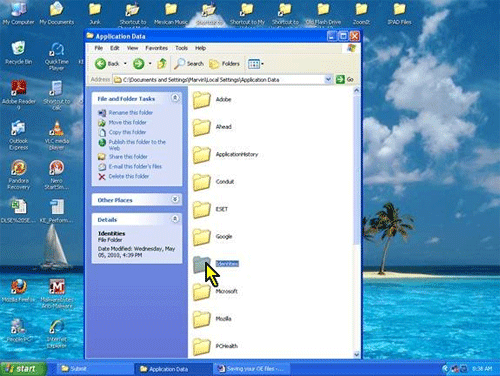The image size is (500, 376).
Task: Open the View menu
Action: pos(132,48)
